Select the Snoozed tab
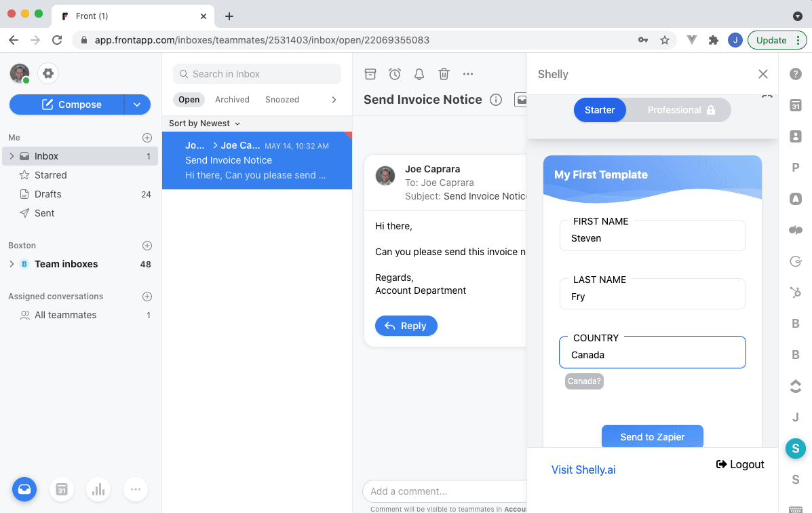Screen dimensions: 812x513 [x=282, y=100]
